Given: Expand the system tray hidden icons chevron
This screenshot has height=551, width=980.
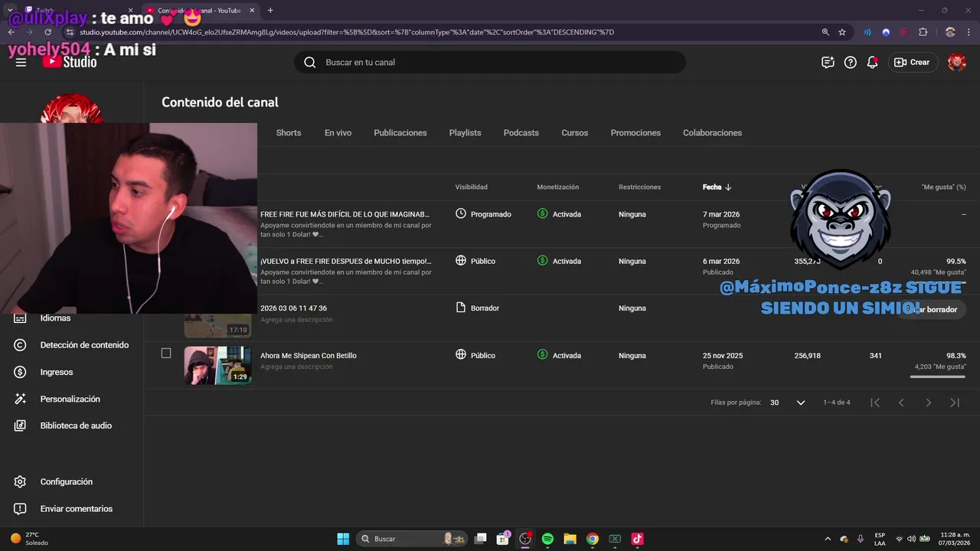Looking at the screenshot, I should [827, 539].
